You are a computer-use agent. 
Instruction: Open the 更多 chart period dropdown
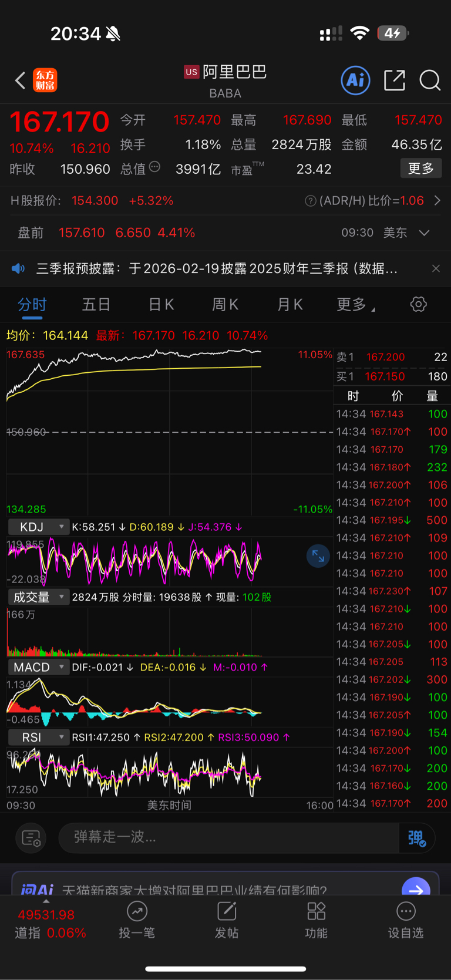click(x=356, y=304)
